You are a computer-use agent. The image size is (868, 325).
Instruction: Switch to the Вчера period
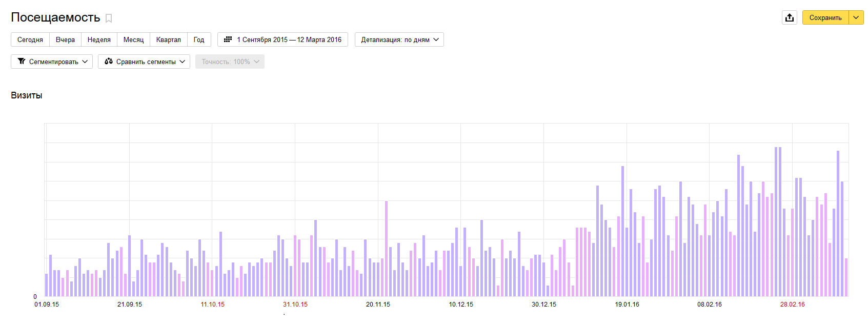point(65,39)
